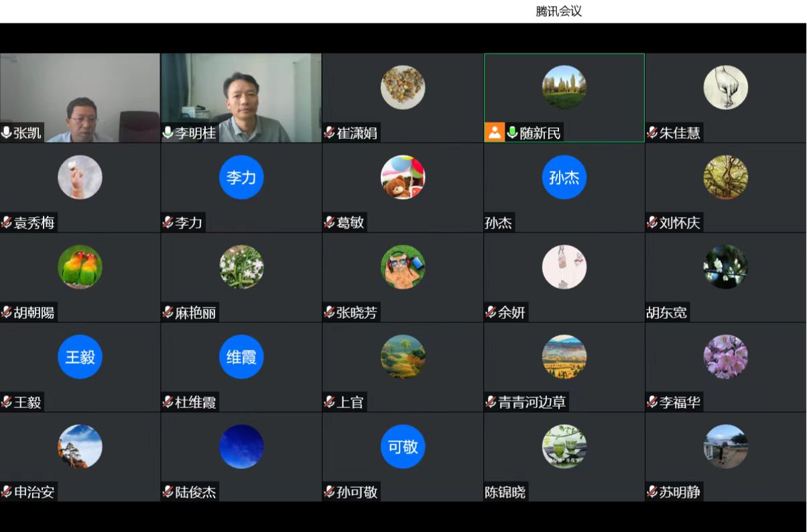
Task: Click the muted mic icon for 苏明静
Action: click(652, 492)
